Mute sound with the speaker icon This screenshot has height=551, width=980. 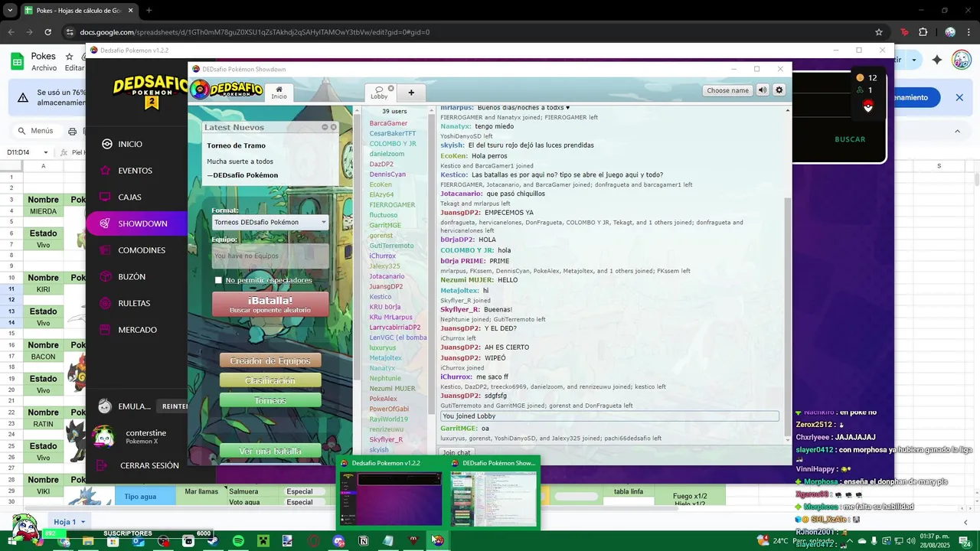tap(763, 90)
